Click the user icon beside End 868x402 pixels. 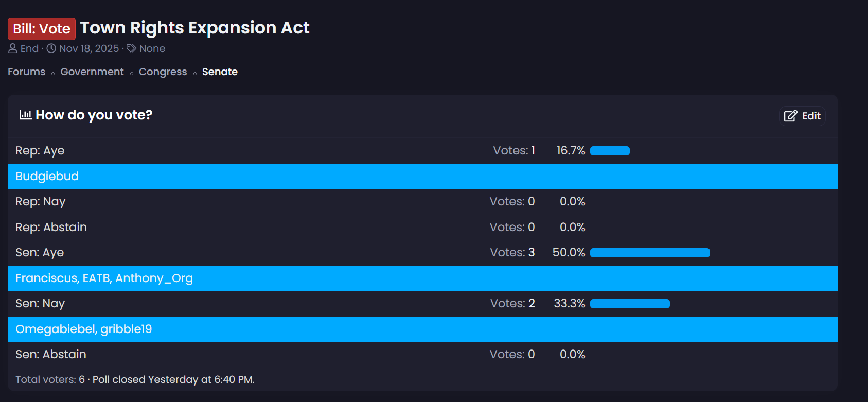13,48
